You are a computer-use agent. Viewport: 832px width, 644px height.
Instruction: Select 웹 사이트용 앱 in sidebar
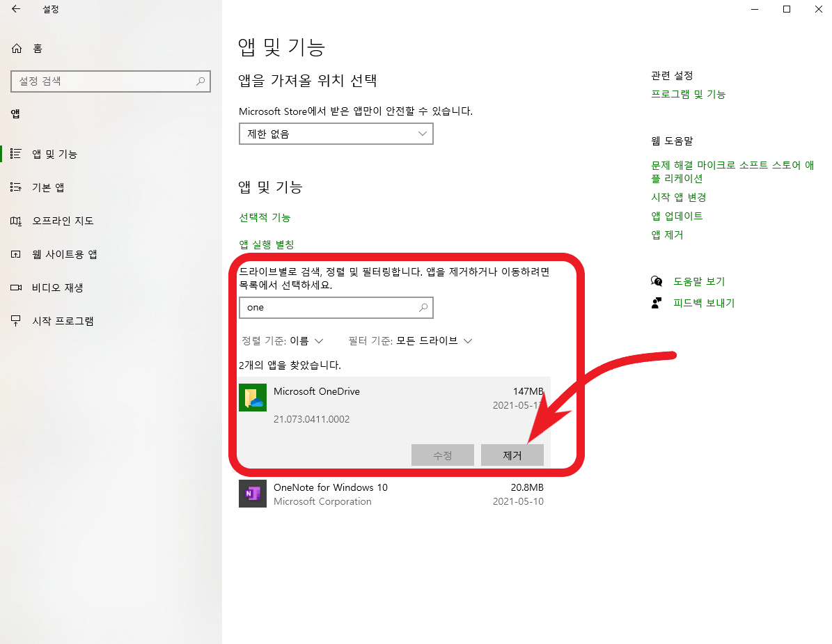65,254
